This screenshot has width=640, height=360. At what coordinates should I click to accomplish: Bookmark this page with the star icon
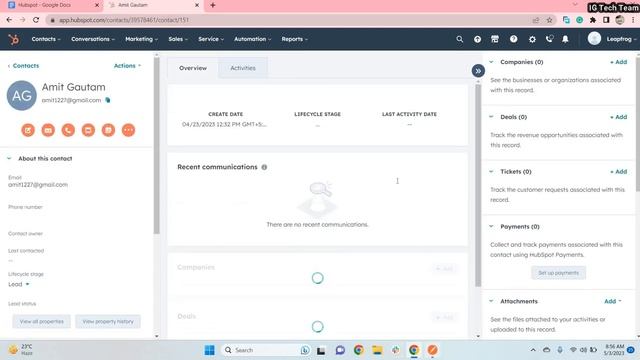pyautogui.click(x=549, y=20)
